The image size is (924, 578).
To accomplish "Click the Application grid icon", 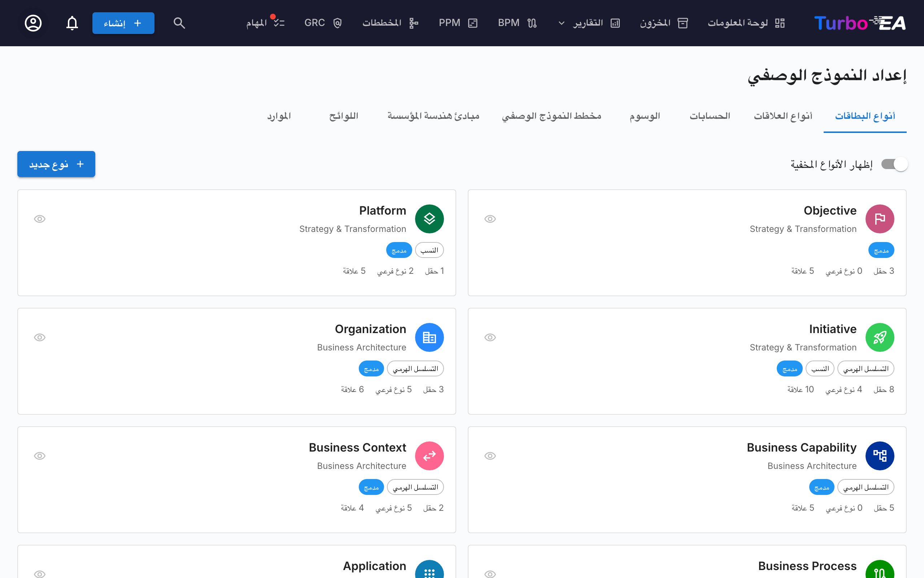I will [429, 570].
